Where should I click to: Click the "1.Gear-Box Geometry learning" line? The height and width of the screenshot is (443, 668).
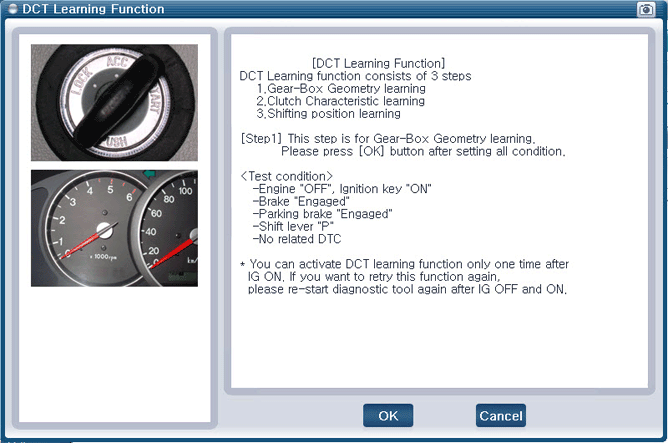point(341,89)
